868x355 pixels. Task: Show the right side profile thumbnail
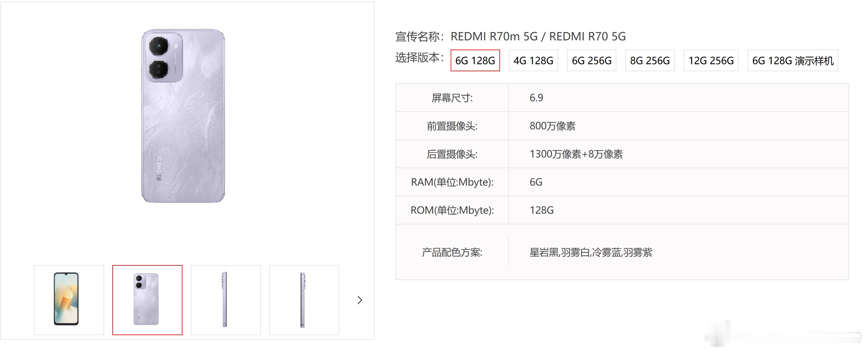[x=304, y=300]
